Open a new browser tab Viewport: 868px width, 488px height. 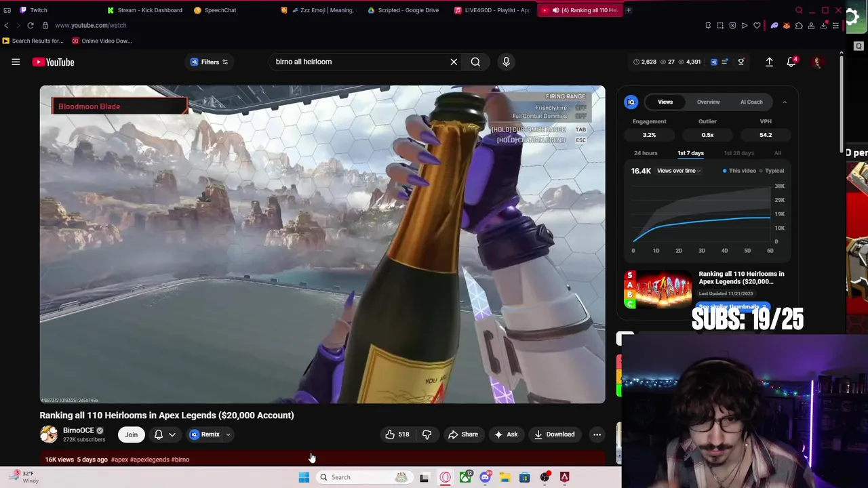pos(629,10)
